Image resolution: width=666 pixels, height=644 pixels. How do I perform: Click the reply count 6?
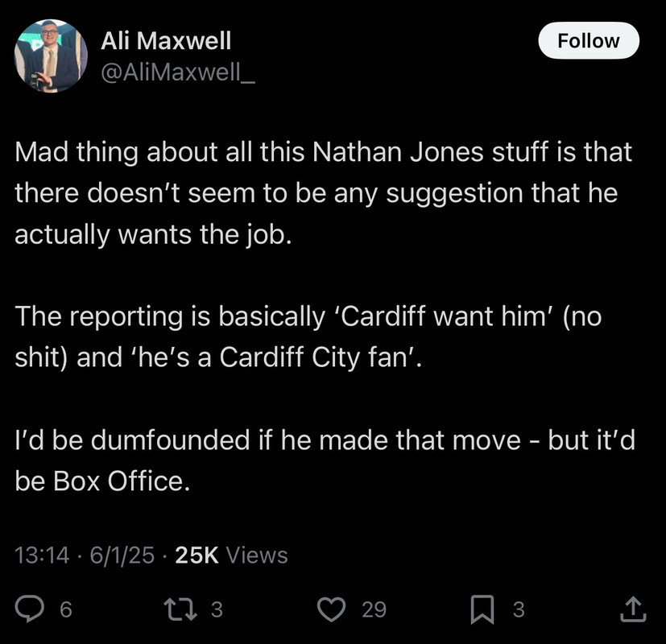point(66,609)
